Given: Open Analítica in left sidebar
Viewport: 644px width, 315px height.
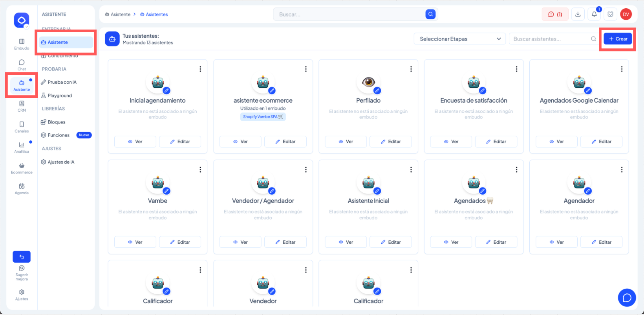Looking at the screenshot, I should pos(22,147).
